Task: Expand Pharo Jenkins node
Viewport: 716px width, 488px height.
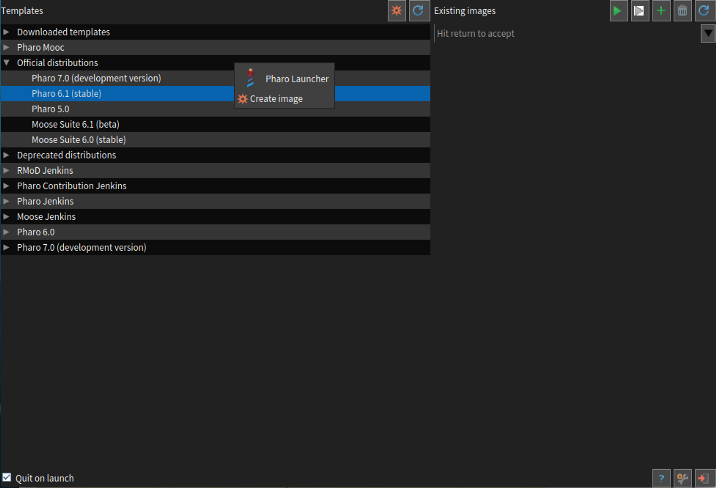Action: [x=6, y=201]
